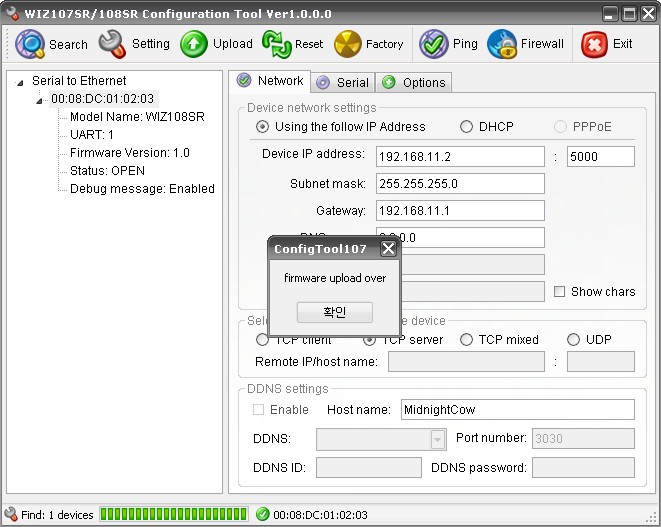661x527 pixels.
Task: Select the DHCP radio button
Action: tap(466, 126)
